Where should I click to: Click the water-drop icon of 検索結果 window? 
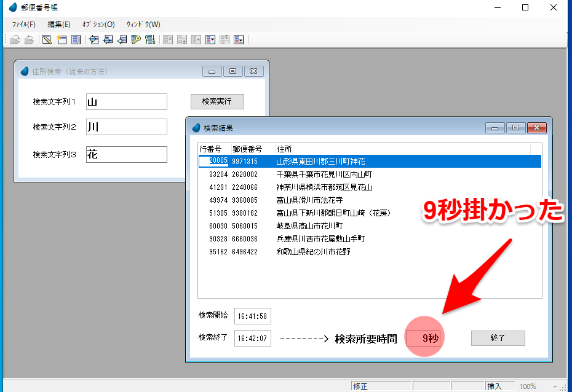click(x=196, y=128)
